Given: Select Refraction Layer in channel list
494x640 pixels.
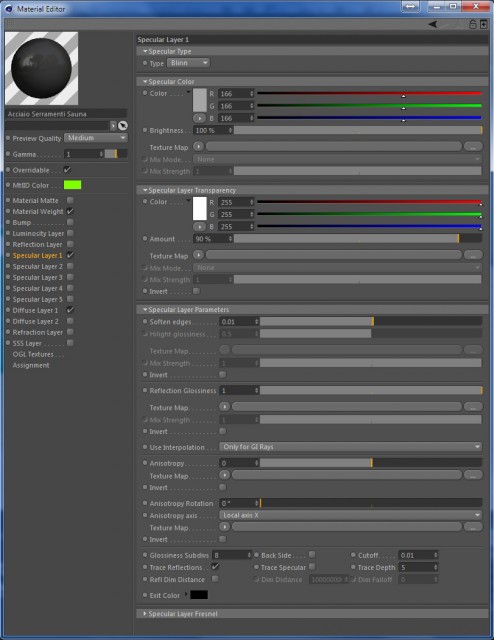Looking at the screenshot, I should tap(38, 332).
